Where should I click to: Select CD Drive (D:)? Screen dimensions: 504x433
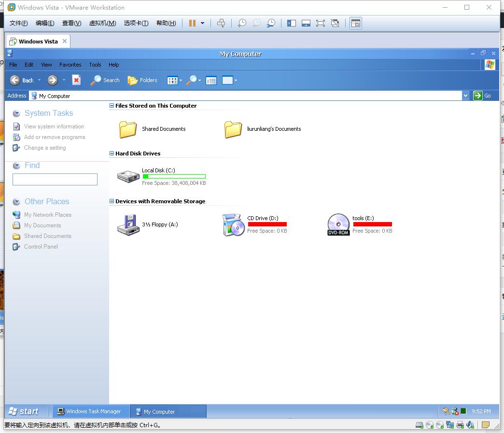pyautogui.click(x=254, y=224)
